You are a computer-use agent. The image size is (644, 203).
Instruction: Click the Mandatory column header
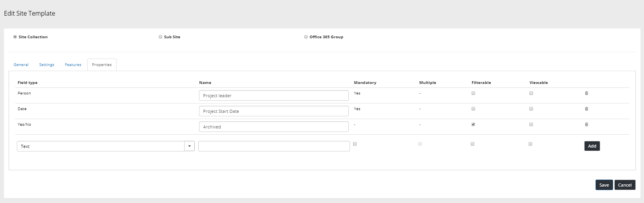coord(365,83)
